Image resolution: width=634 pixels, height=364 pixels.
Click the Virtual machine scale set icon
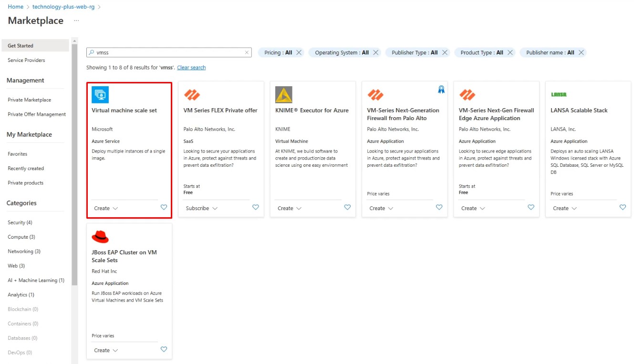(100, 95)
